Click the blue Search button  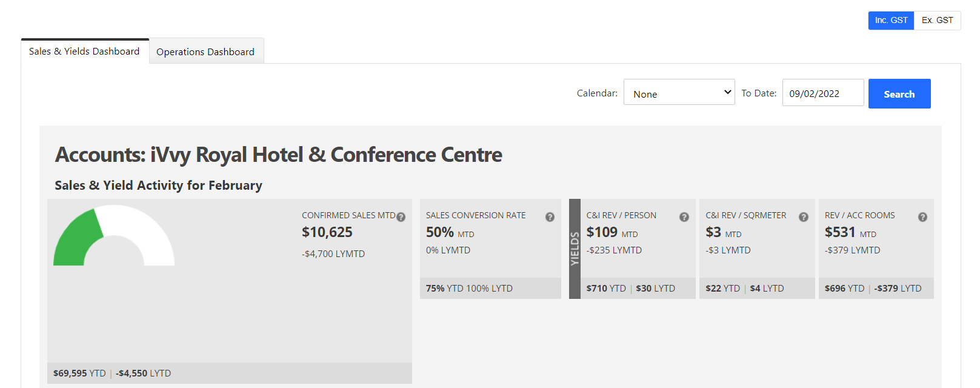tap(899, 94)
